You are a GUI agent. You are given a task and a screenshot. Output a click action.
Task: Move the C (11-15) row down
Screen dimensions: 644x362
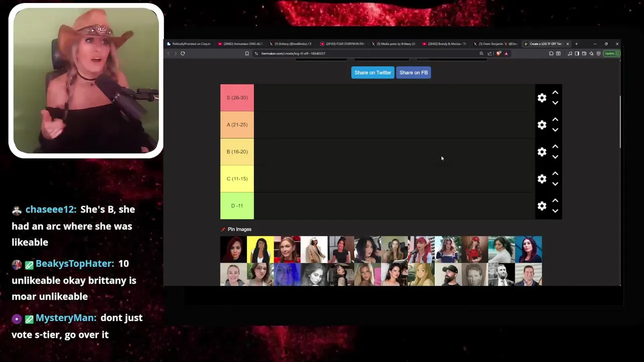(x=555, y=184)
